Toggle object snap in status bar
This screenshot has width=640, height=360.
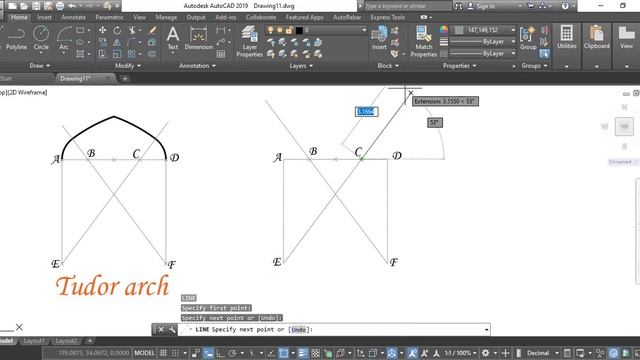pyautogui.click(x=283, y=353)
